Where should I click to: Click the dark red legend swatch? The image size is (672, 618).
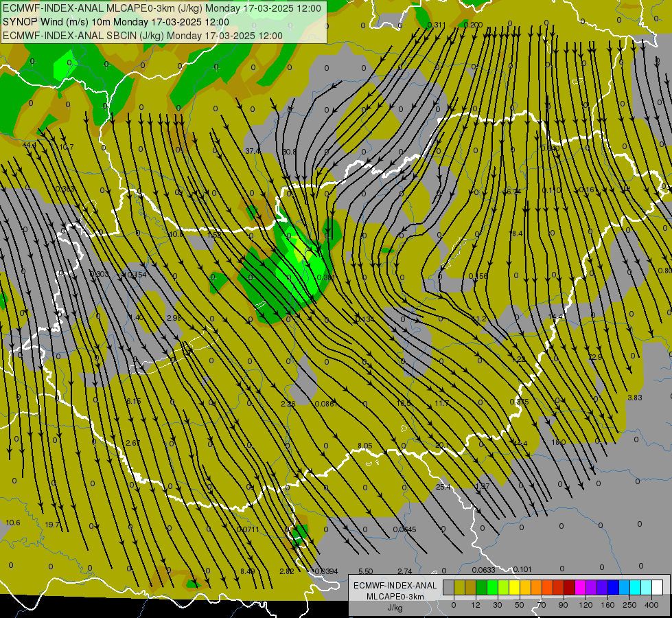(569, 587)
